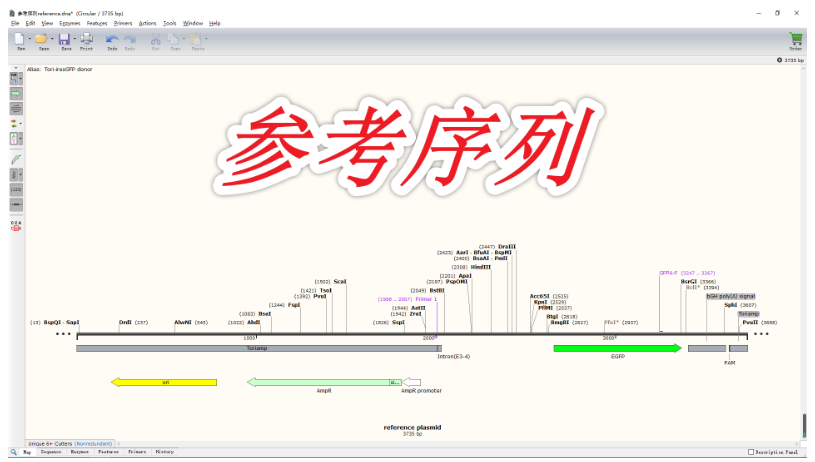Expand the Save button dropdown arrow

click(74, 39)
